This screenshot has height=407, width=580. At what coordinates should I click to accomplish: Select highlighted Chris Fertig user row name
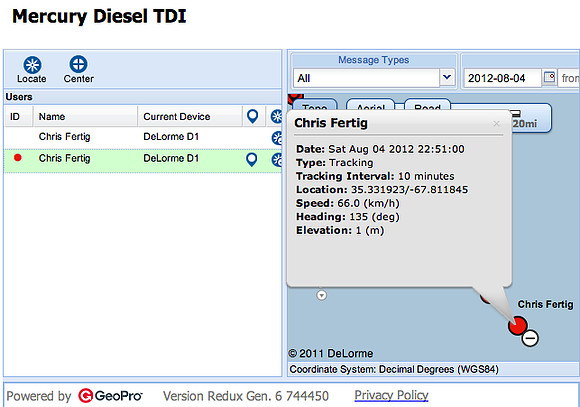pos(64,158)
